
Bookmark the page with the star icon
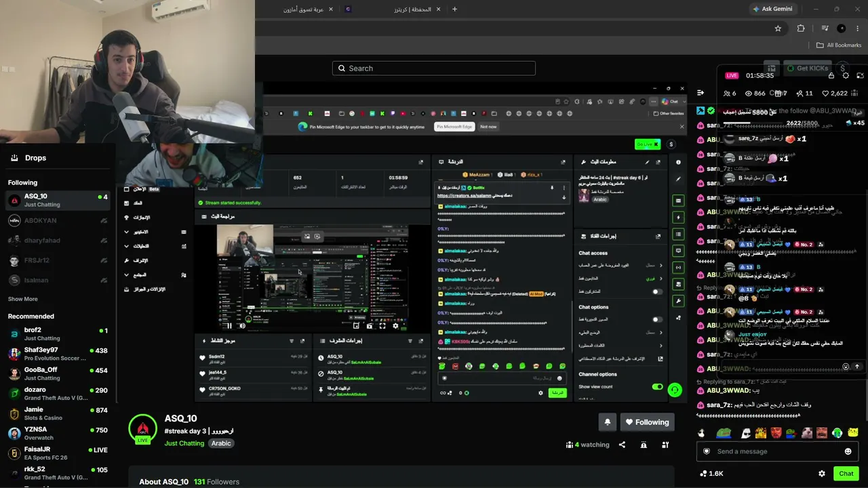pyautogui.click(x=778, y=28)
